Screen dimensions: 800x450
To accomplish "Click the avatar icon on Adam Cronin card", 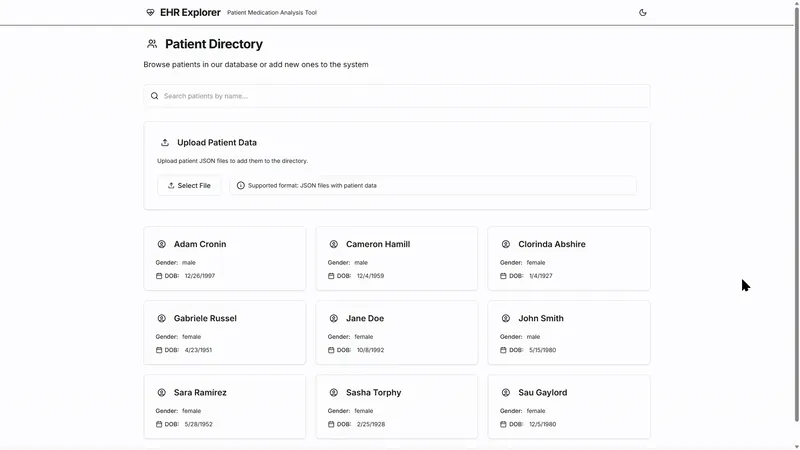I will coord(162,244).
